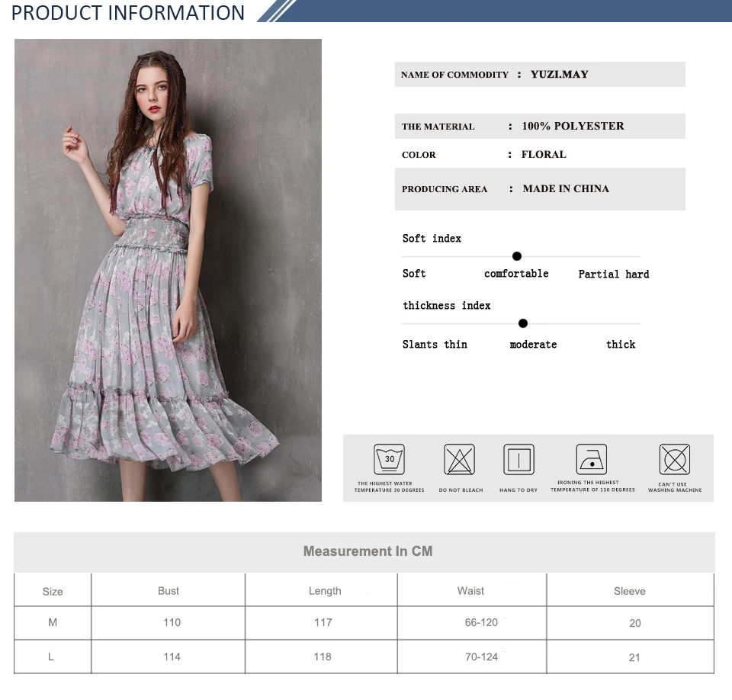
Task: Click the Sleeve column header
Action: pos(629,591)
